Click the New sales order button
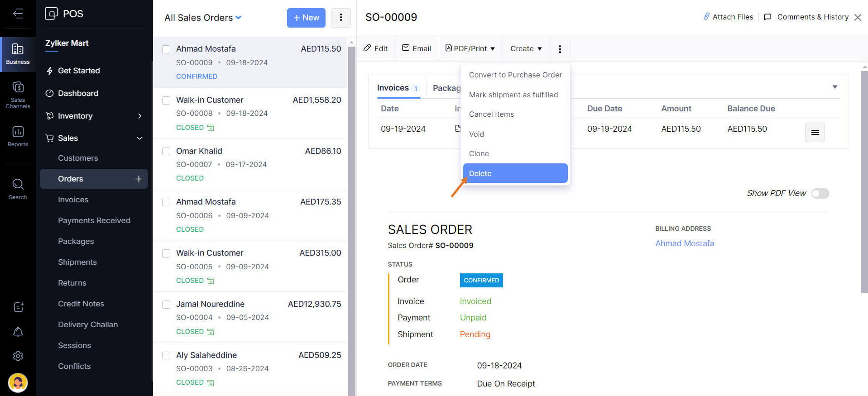This screenshot has height=396, width=868. pos(306,18)
